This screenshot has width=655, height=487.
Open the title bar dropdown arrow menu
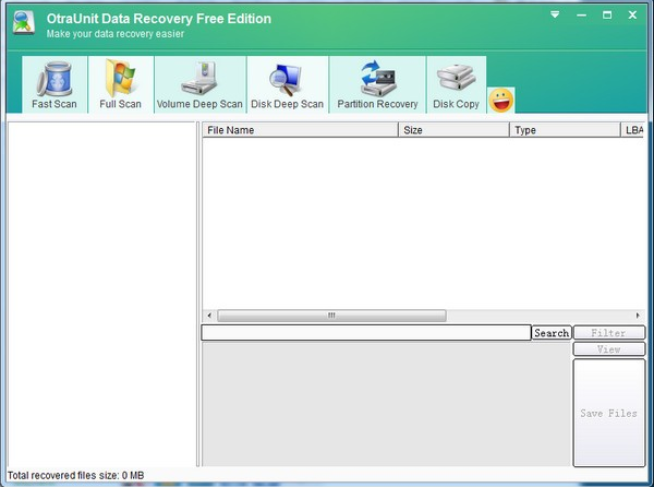pyautogui.click(x=555, y=15)
